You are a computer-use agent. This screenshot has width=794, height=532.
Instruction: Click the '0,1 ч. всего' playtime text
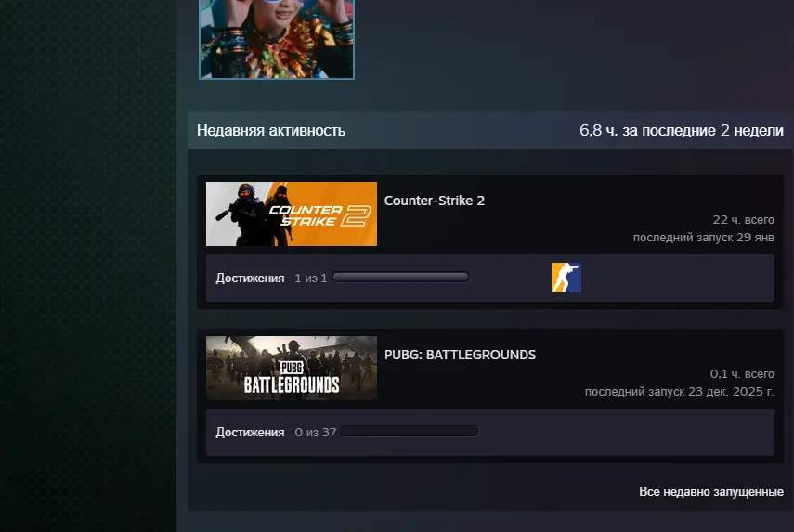click(x=742, y=374)
